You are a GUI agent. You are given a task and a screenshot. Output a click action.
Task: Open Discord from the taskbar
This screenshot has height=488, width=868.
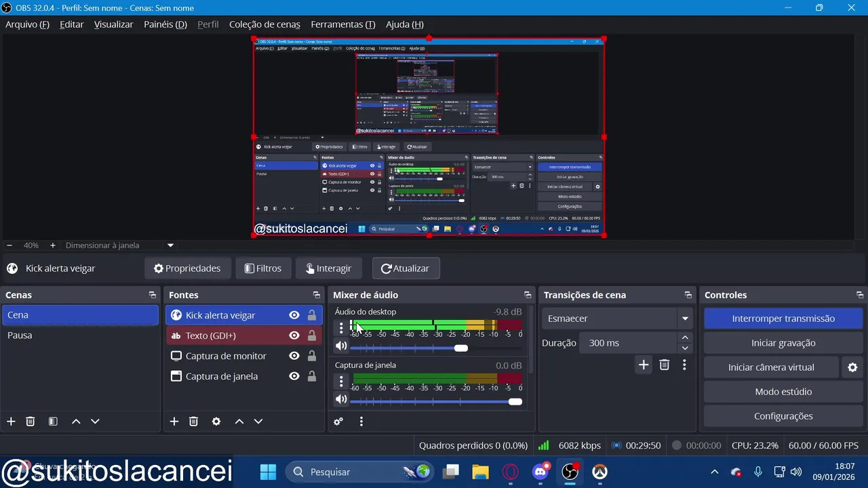pyautogui.click(x=540, y=472)
